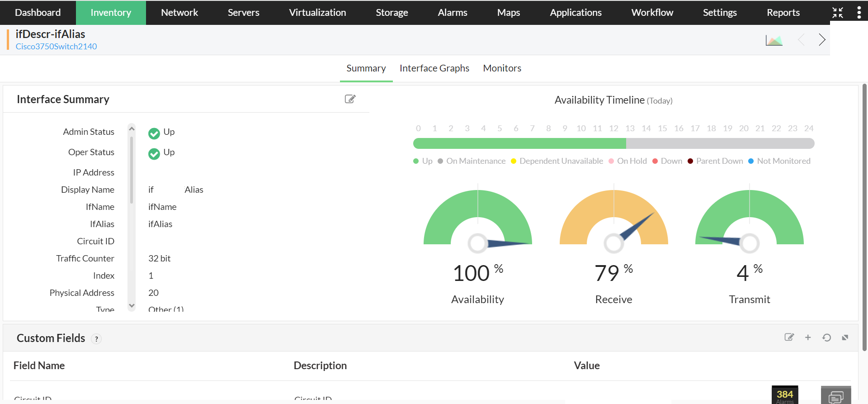Open the Cisco3750Switch2140 device link
This screenshot has height=404, width=868.
(x=56, y=47)
